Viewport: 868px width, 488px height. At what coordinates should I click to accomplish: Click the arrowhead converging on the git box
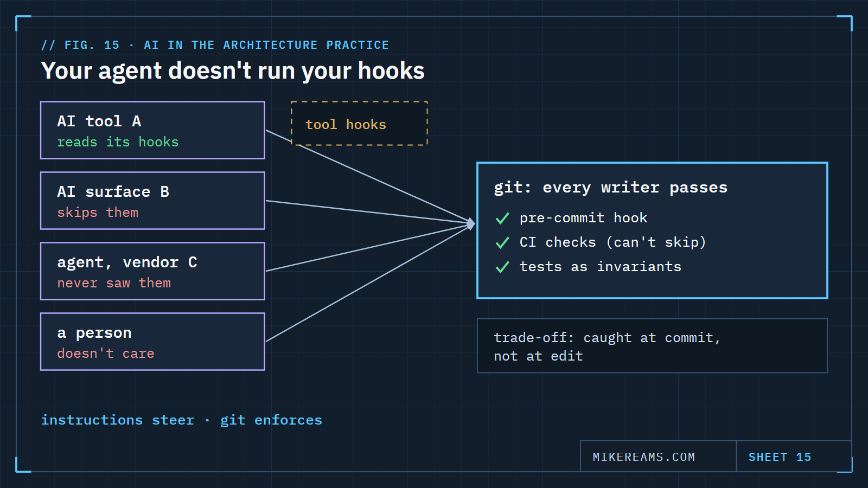(471, 223)
